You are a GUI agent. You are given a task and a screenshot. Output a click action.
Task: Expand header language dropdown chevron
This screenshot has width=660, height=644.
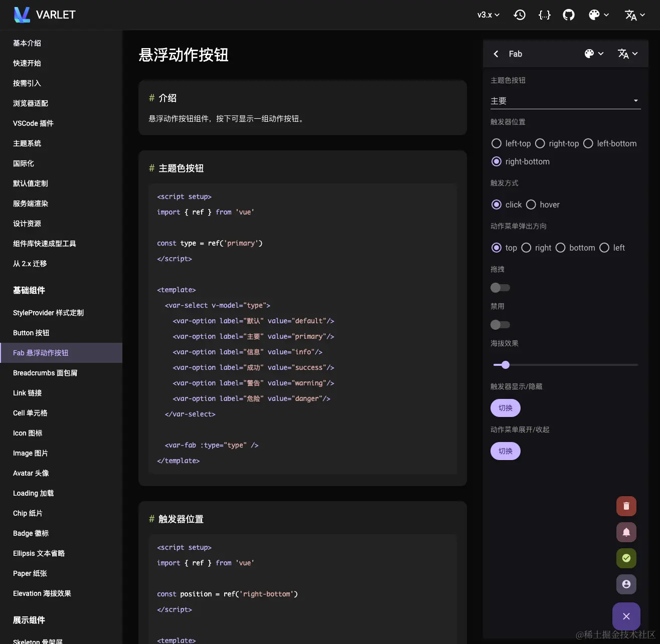(642, 15)
